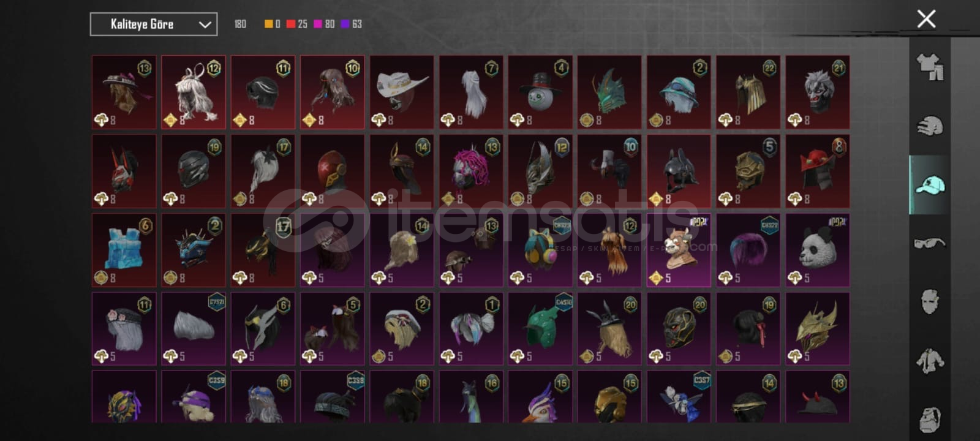This screenshot has height=441, width=980.
Task: Expand the sort dropdown chevron arrow
Action: point(205,25)
